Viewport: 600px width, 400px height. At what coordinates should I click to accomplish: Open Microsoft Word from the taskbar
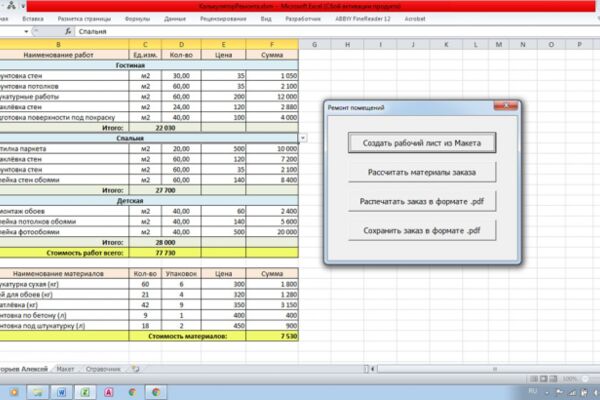pos(61,392)
